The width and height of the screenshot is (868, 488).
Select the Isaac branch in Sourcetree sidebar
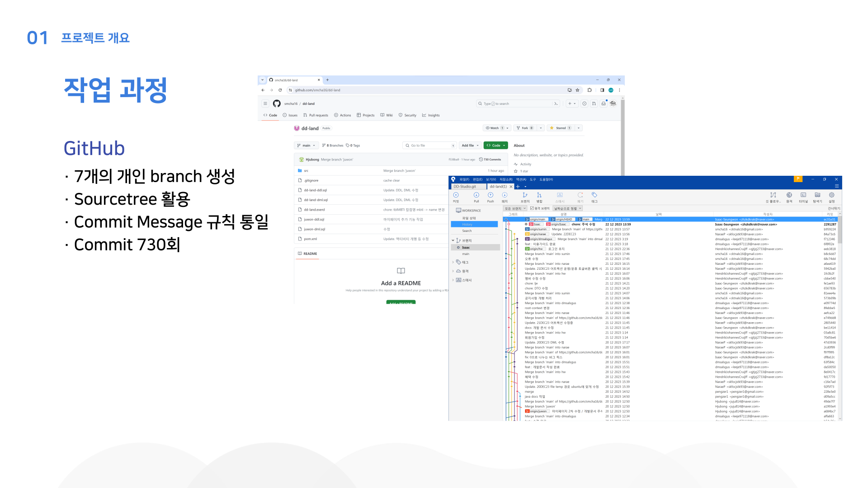pos(476,248)
